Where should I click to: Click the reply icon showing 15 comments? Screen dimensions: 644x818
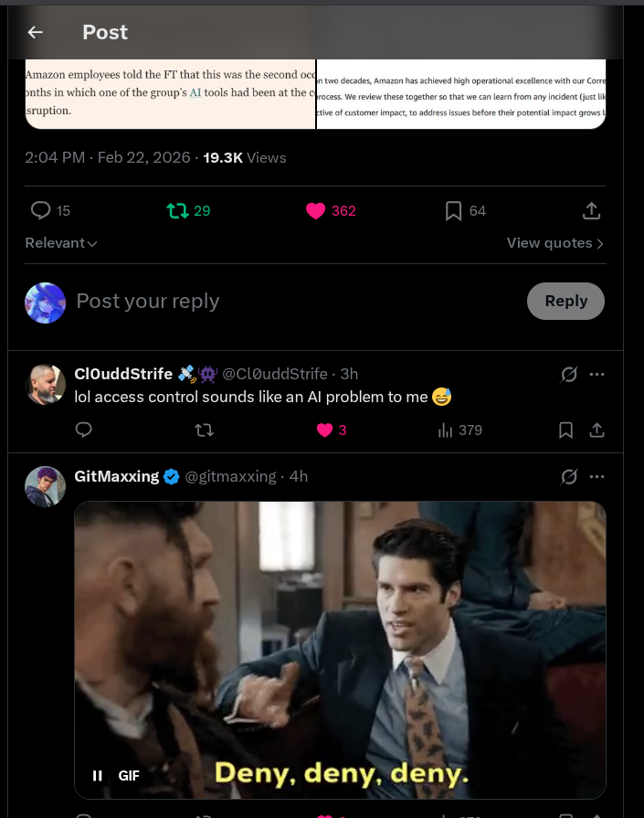(x=41, y=211)
